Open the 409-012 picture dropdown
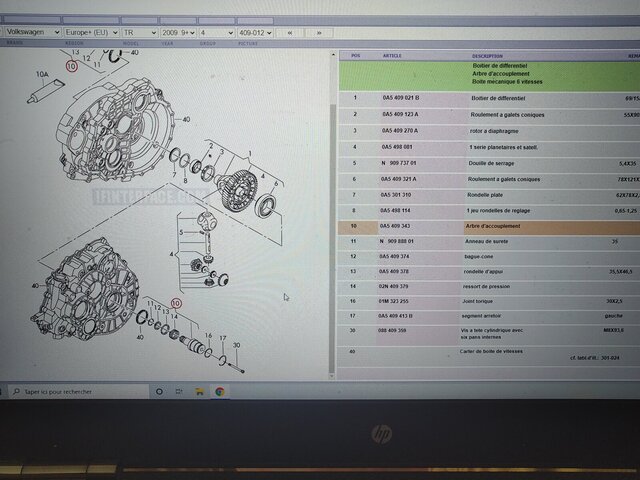Screen dimensions: 640x480 (255, 33)
